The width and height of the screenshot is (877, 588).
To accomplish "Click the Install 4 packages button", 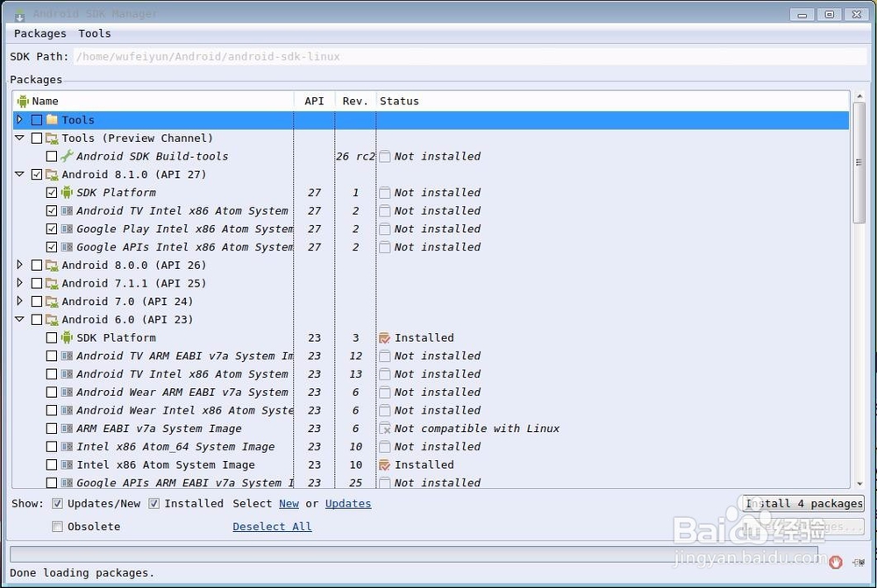I will click(803, 504).
